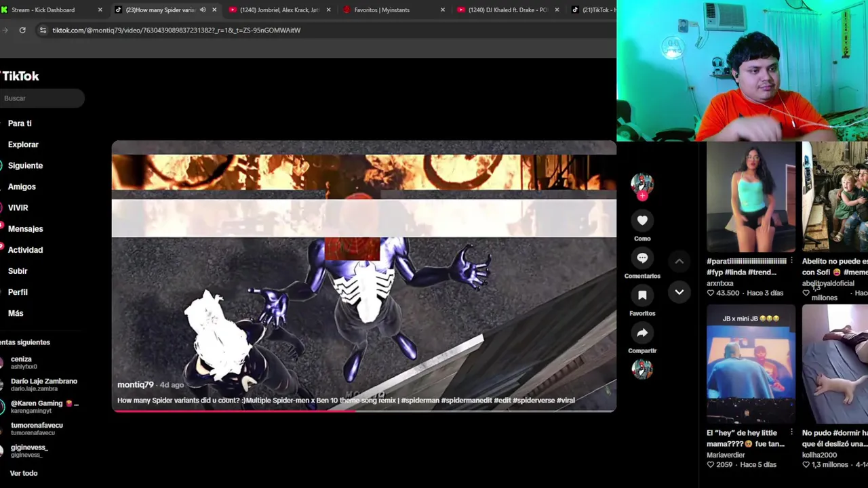Open followed account giginevess_
Viewport: 868px width, 488px height.
pos(29,451)
